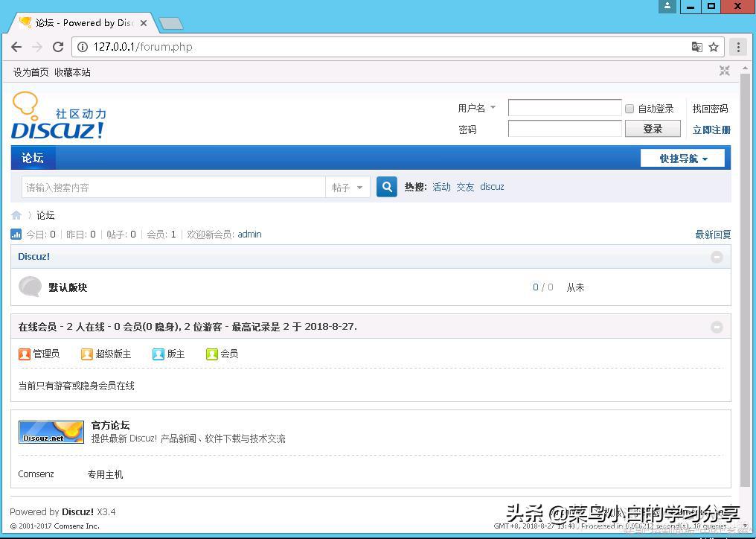Open the 快捷导航 dropdown menu
Image resolution: width=756 pixels, height=539 pixels.
pyautogui.click(x=682, y=157)
